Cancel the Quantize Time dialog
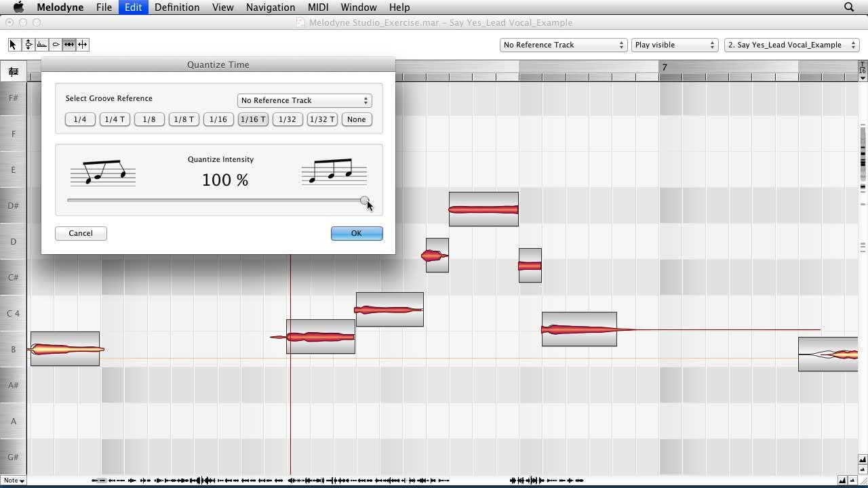Screen dimensions: 868x488 click(81, 233)
